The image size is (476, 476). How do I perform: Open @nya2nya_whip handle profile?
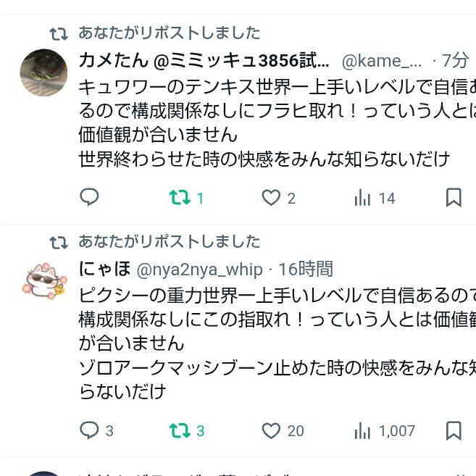[199, 270]
